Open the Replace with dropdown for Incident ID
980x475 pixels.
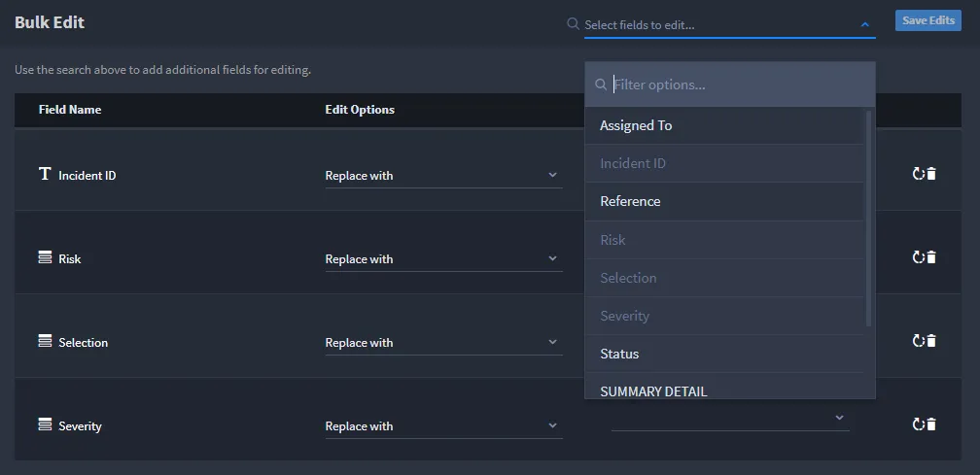[443, 176]
